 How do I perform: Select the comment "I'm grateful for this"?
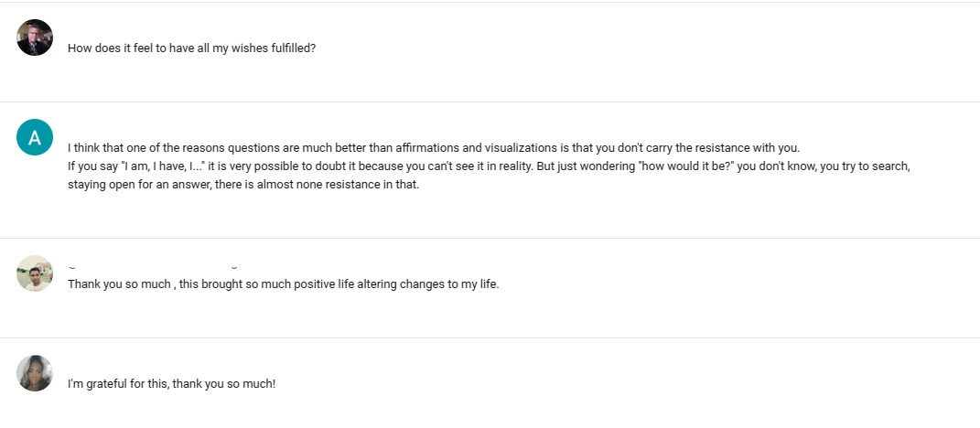point(171,383)
